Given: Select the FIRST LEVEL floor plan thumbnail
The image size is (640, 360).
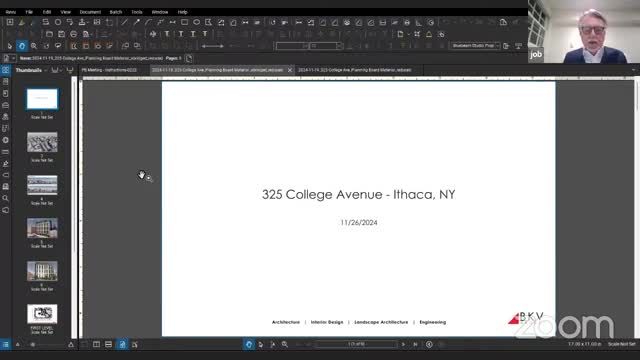Looking at the screenshot, I should [x=42, y=313].
